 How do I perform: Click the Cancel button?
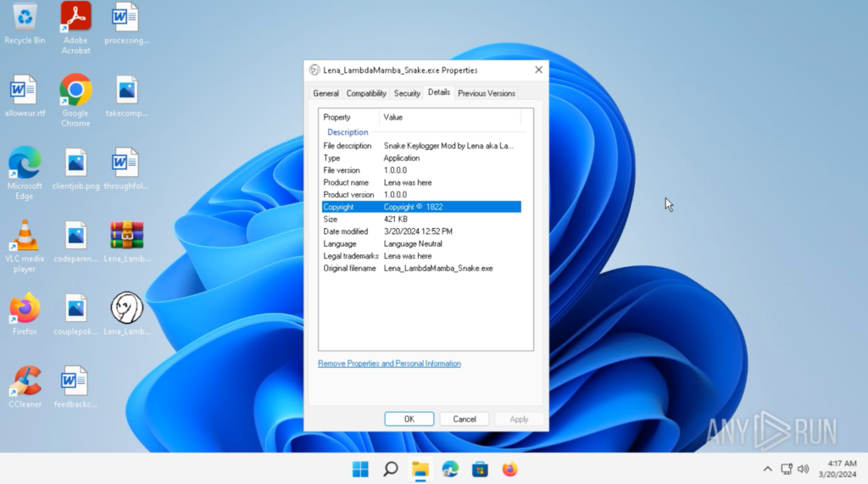(x=465, y=419)
